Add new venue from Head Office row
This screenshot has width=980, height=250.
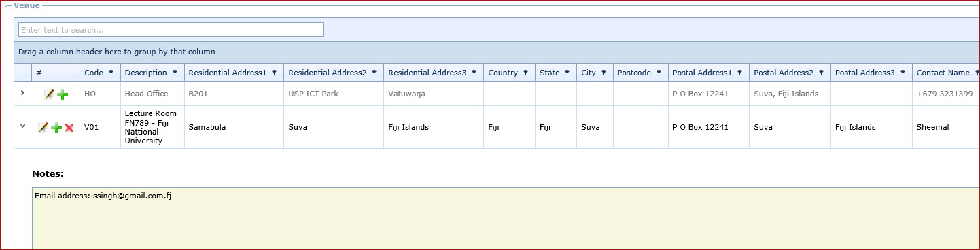[63, 94]
